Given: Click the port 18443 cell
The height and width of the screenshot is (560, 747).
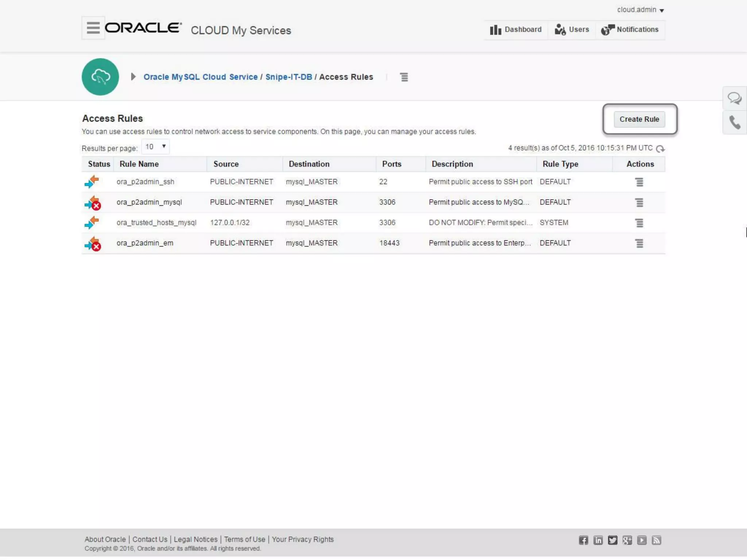Looking at the screenshot, I should (389, 243).
